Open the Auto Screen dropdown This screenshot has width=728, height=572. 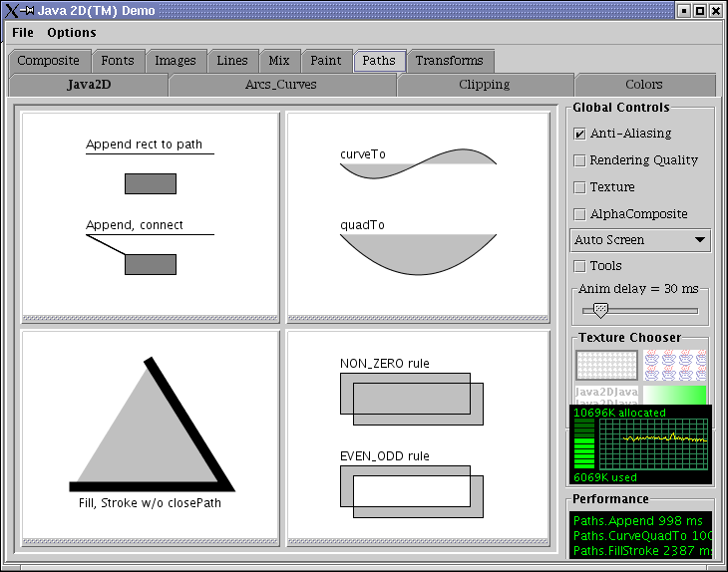(640, 240)
